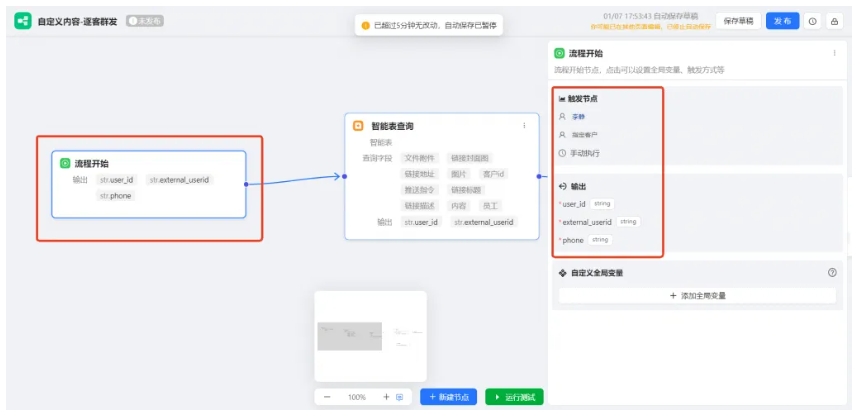This screenshot has height=416, width=861.
Task: Click the 李静 trigger user link
Action: tap(578, 117)
